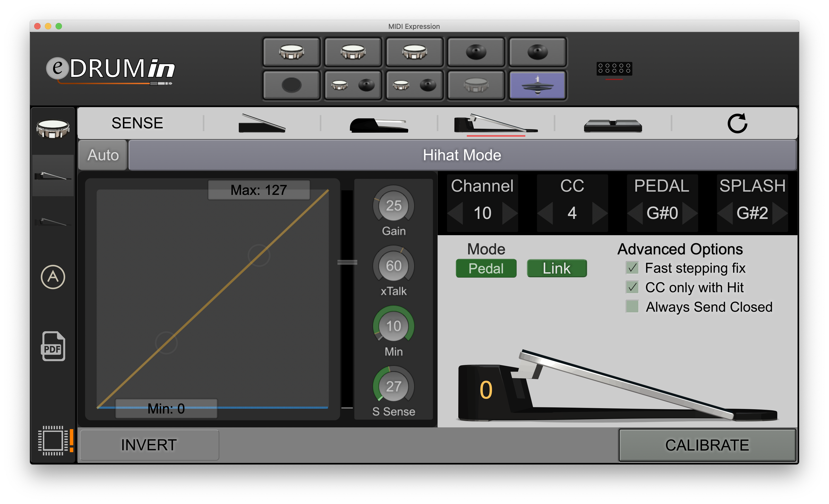This screenshot has width=829, height=504.
Task: Select the second snare-plus-cymbal dual input
Action: pyautogui.click(x=414, y=85)
